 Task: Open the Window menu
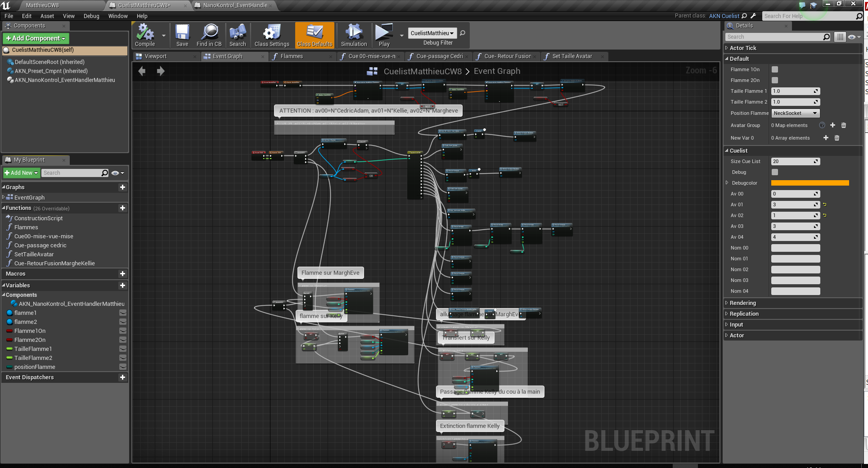point(118,16)
